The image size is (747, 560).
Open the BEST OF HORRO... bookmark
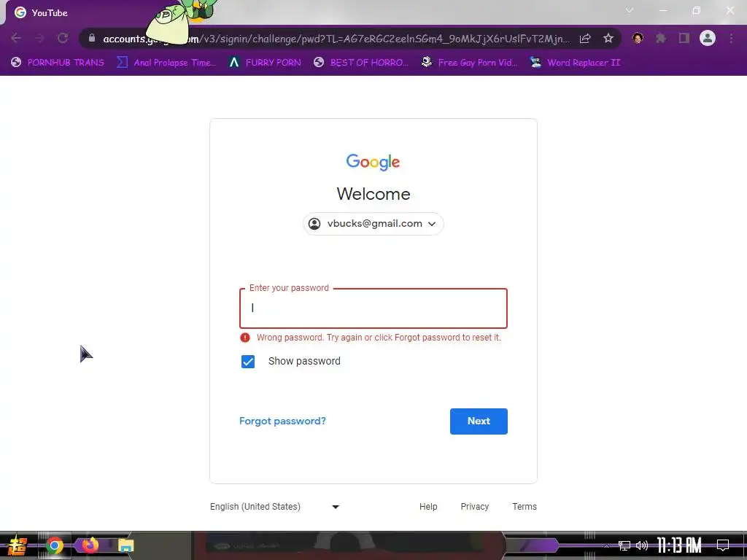click(361, 63)
